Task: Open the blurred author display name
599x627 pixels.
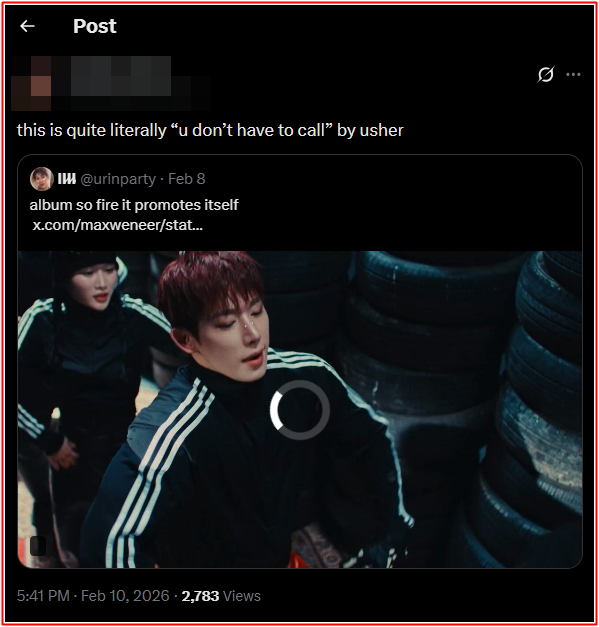Action: click(x=121, y=76)
